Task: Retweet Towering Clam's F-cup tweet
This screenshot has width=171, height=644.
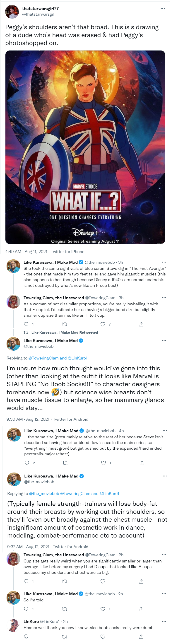Action: tap(65, 324)
